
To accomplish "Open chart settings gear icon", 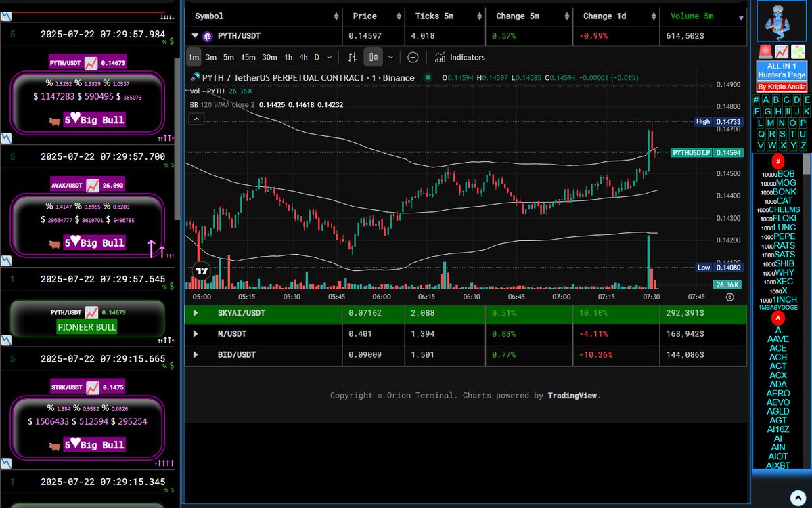I will [x=729, y=297].
